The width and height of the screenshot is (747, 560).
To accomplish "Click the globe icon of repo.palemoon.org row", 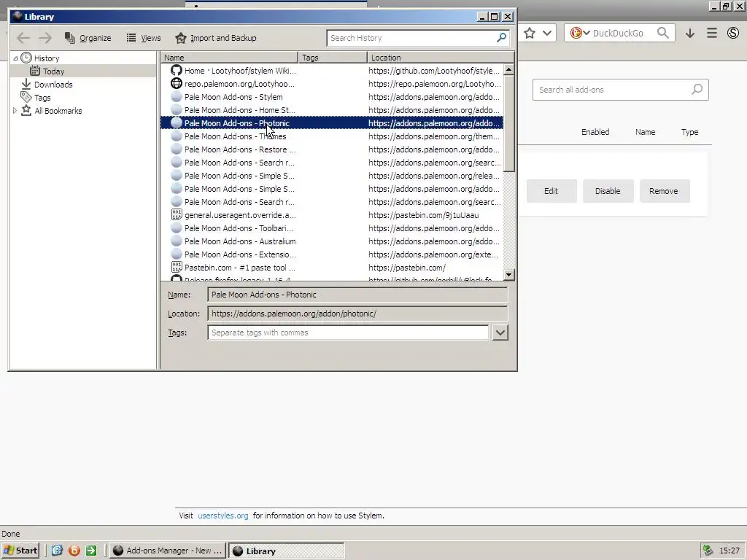I will pyautogui.click(x=177, y=83).
